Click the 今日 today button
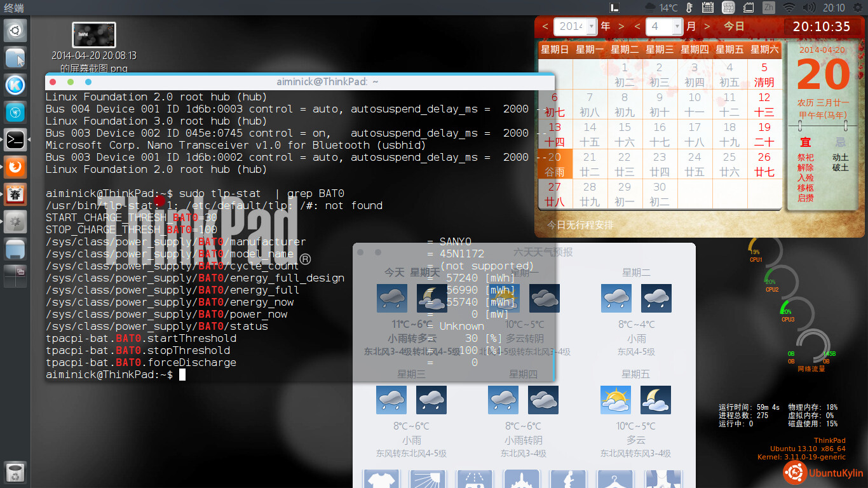Image resolution: width=868 pixels, height=488 pixels. [x=734, y=26]
